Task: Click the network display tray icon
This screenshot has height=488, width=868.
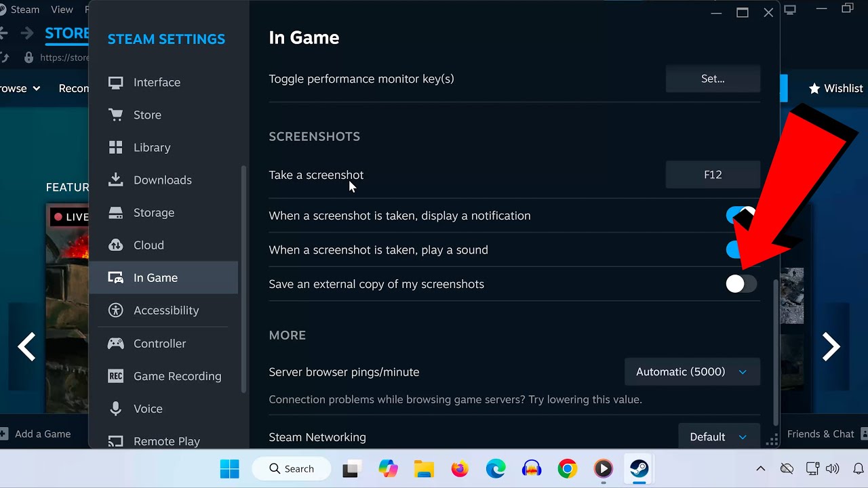Action: point(812,468)
